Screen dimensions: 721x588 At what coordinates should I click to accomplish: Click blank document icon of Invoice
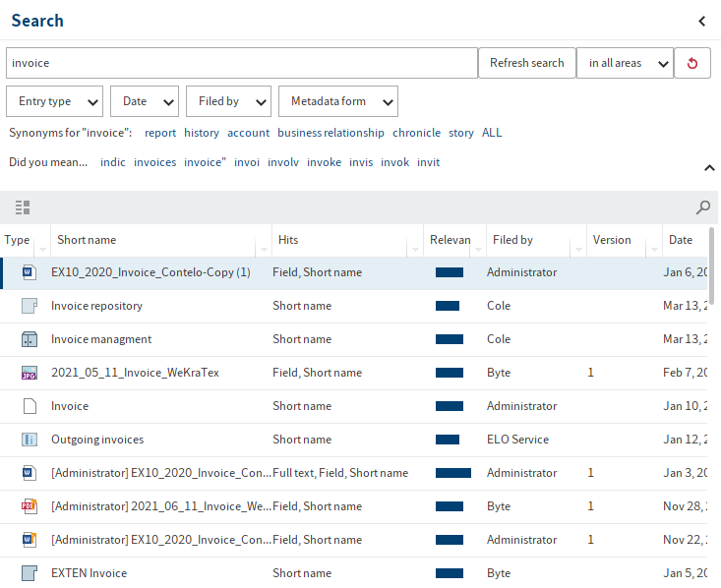click(x=30, y=406)
